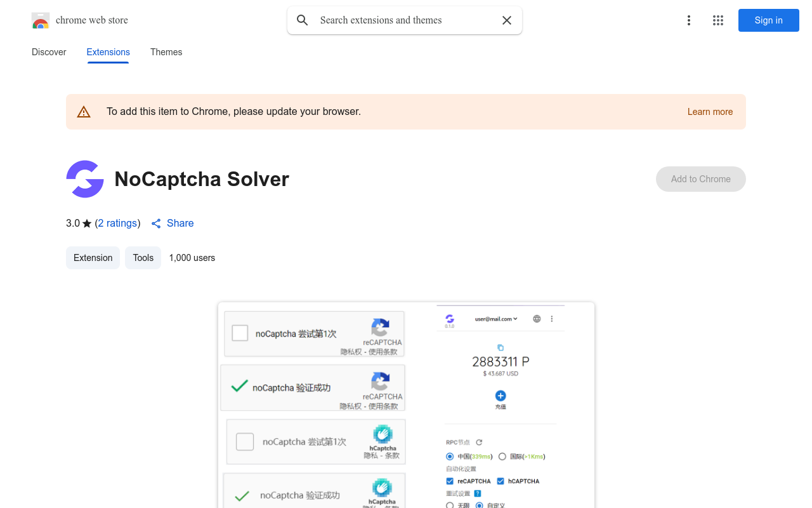The height and width of the screenshot is (508, 812).
Task: Select the 国际 RPC node radio button
Action: [x=501, y=457]
